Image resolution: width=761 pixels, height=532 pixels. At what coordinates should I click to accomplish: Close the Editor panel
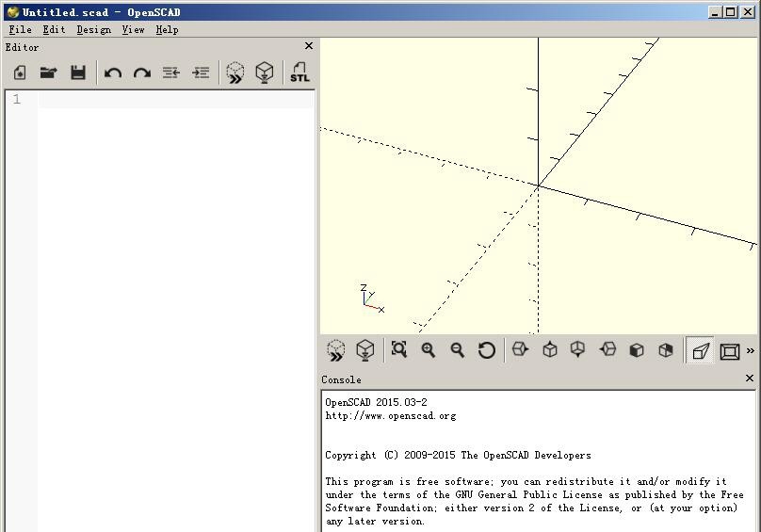pyautogui.click(x=309, y=45)
